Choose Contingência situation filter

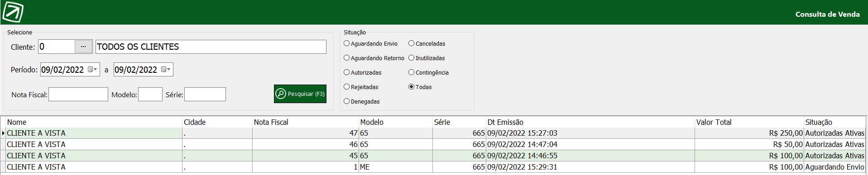point(428,72)
